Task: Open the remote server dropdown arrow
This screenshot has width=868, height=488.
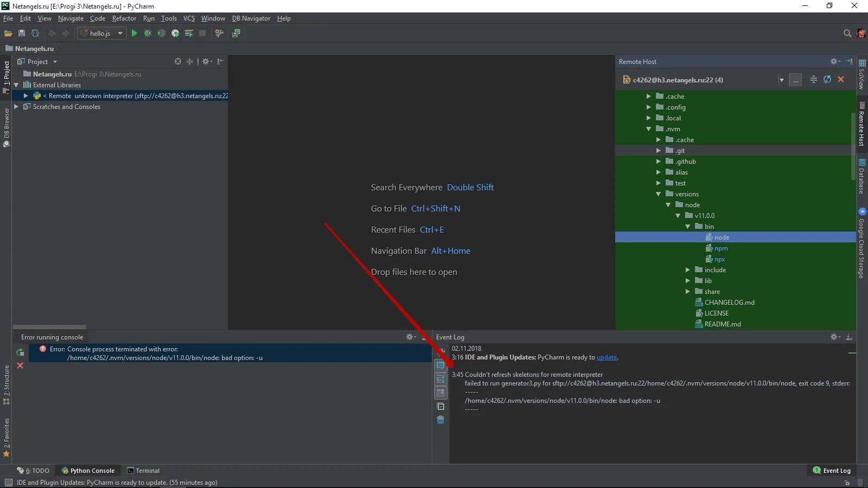Action: point(782,80)
